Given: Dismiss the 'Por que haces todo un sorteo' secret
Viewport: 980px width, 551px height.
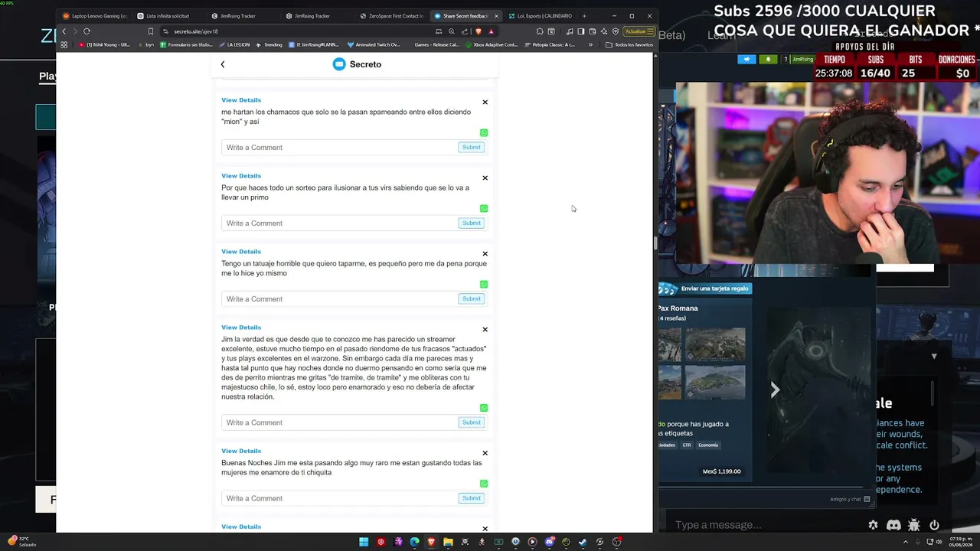Looking at the screenshot, I should click(485, 178).
